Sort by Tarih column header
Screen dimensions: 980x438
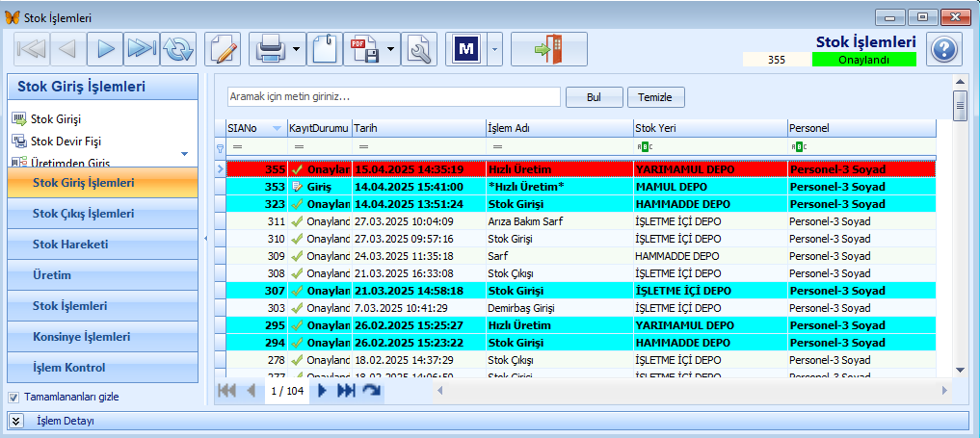[419, 129]
